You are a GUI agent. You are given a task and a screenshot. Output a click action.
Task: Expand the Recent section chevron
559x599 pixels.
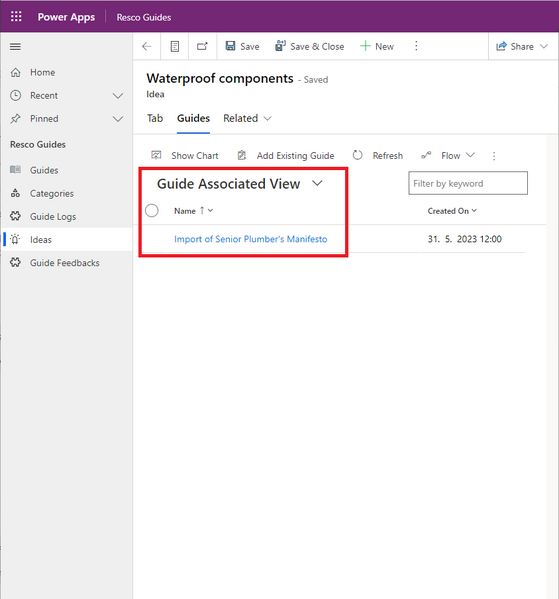[x=118, y=96]
